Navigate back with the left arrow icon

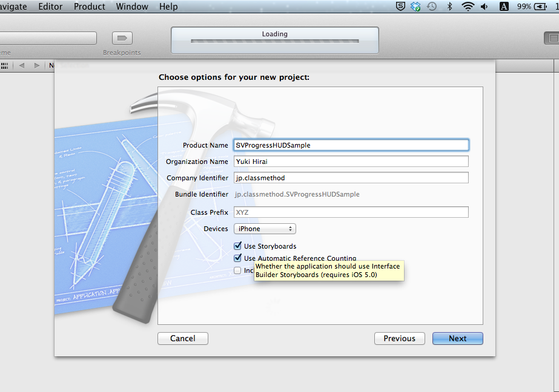[x=21, y=65]
